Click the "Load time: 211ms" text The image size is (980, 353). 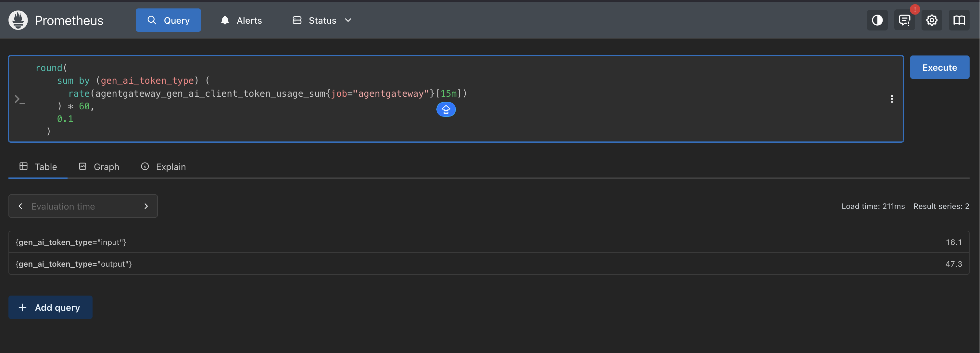(873, 206)
